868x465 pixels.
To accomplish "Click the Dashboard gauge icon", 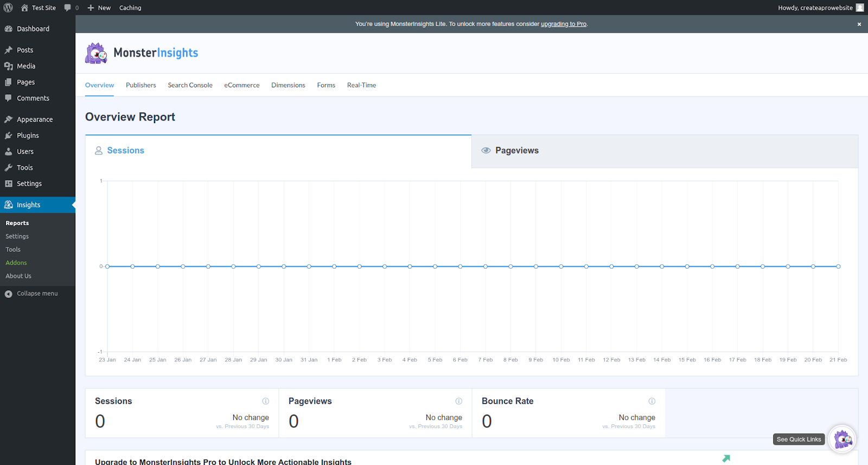I will pyautogui.click(x=9, y=29).
